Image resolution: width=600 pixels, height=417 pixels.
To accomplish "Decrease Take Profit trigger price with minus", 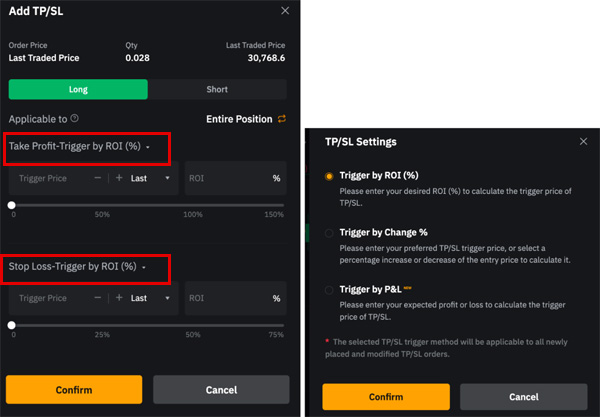I will click(x=98, y=178).
